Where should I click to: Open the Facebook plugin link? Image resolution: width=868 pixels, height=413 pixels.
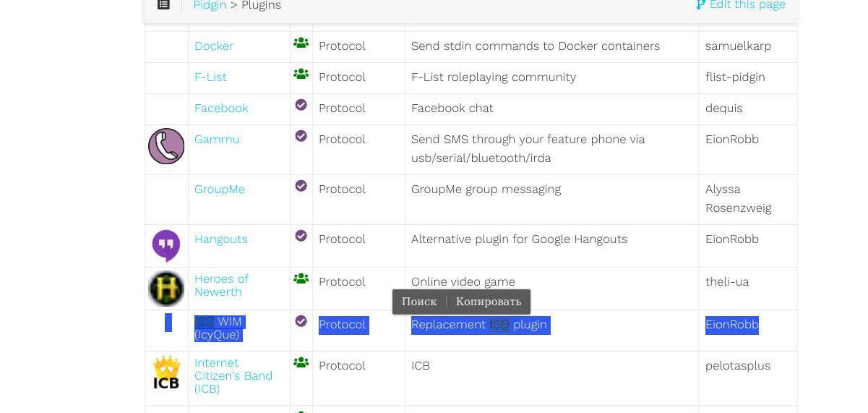[221, 108]
